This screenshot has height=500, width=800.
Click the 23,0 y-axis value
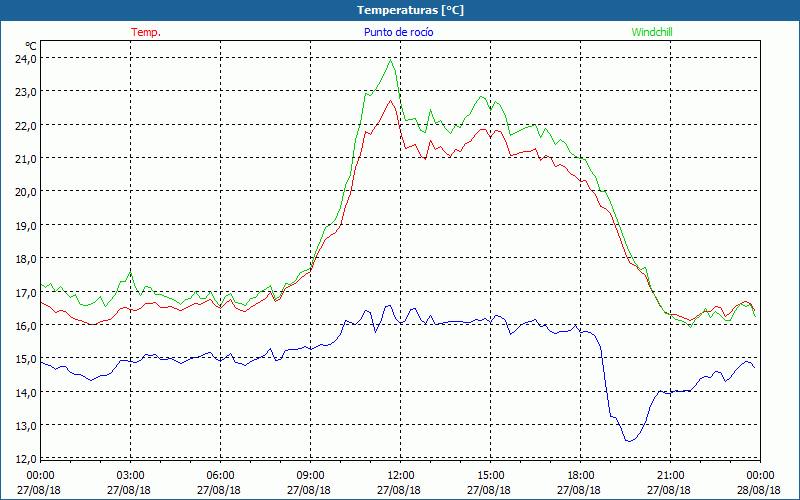coord(26,92)
